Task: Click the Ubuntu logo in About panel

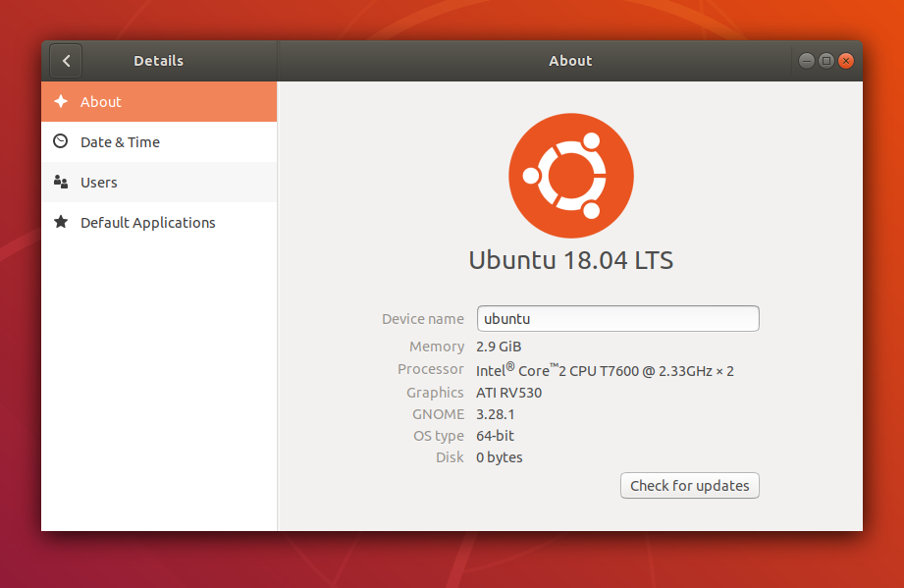Action: pos(570,176)
